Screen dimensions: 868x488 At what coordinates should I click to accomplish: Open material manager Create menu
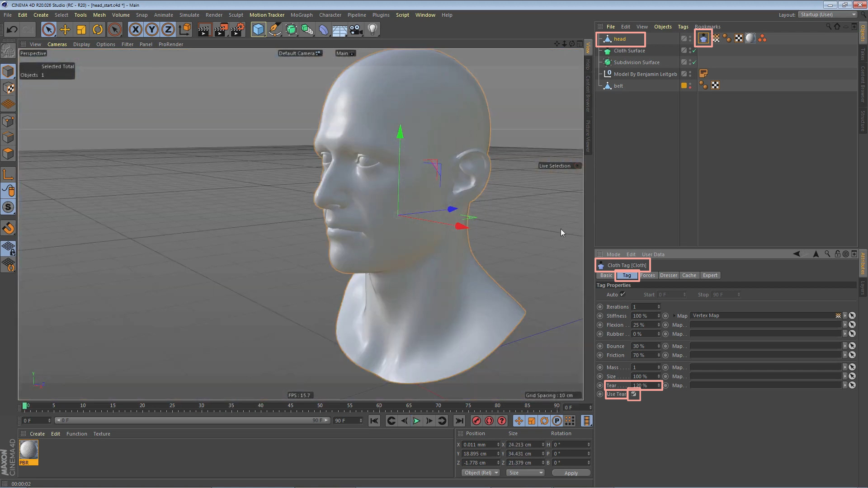[x=37, y=434]
